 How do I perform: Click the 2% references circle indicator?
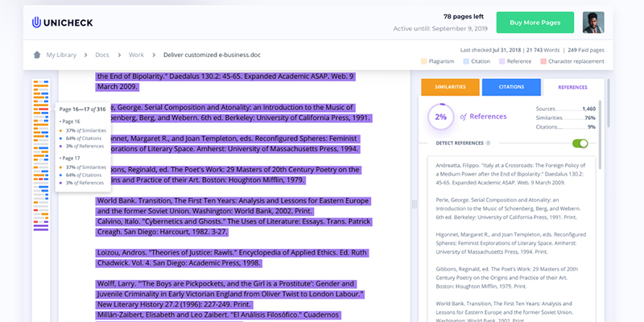(440, 117)
